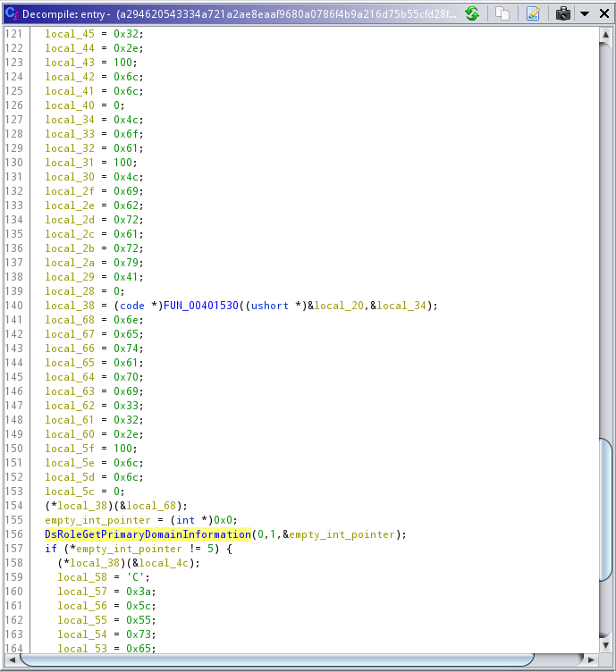Take a snapshot with the camera icon

(x=562, y=13)
